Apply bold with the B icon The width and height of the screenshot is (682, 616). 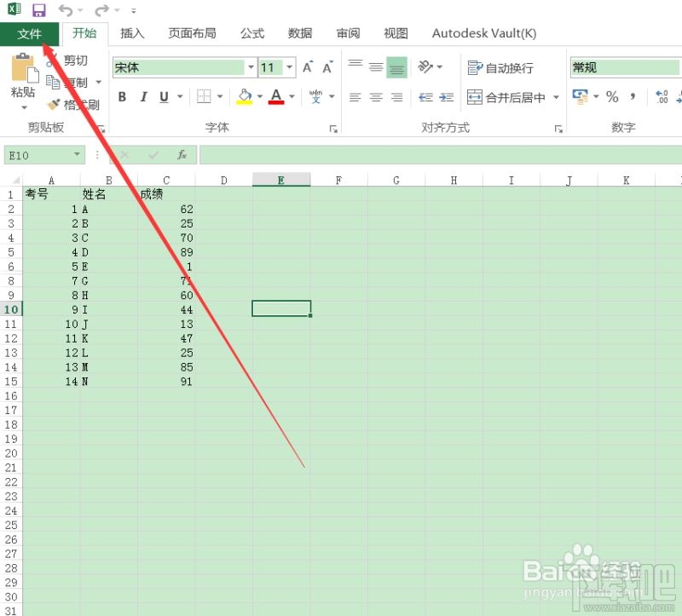point(122,97)
